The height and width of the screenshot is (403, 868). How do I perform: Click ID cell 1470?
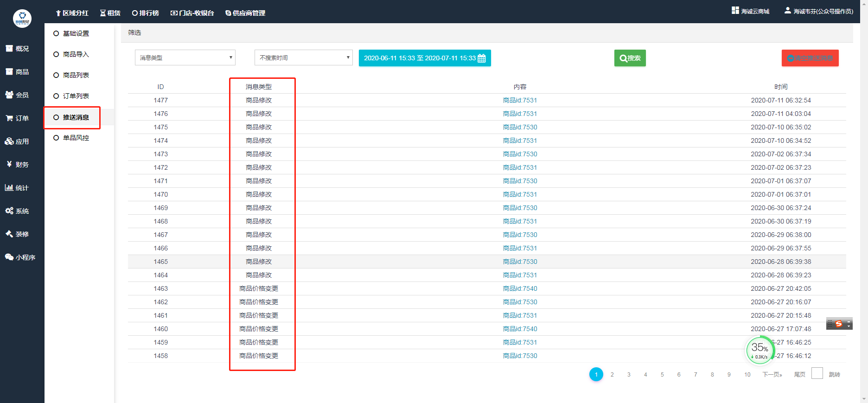(161, 194)
